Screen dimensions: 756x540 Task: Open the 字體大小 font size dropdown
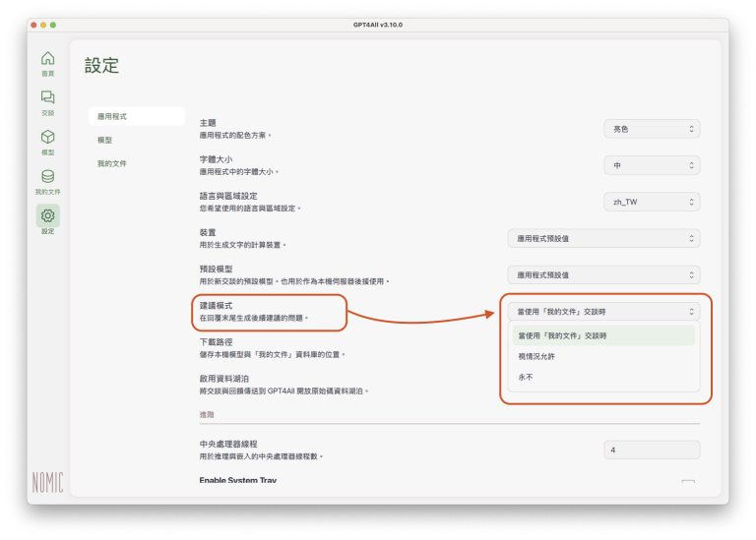point(651,165)
